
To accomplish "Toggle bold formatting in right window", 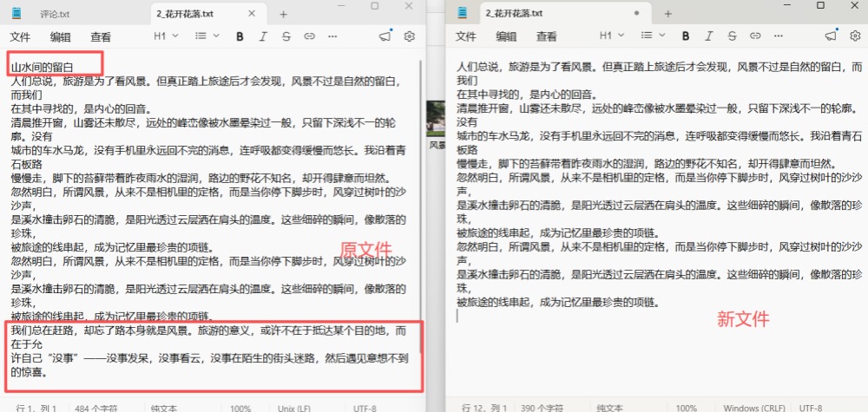I will pyautogui.click(x=686, y=36).
